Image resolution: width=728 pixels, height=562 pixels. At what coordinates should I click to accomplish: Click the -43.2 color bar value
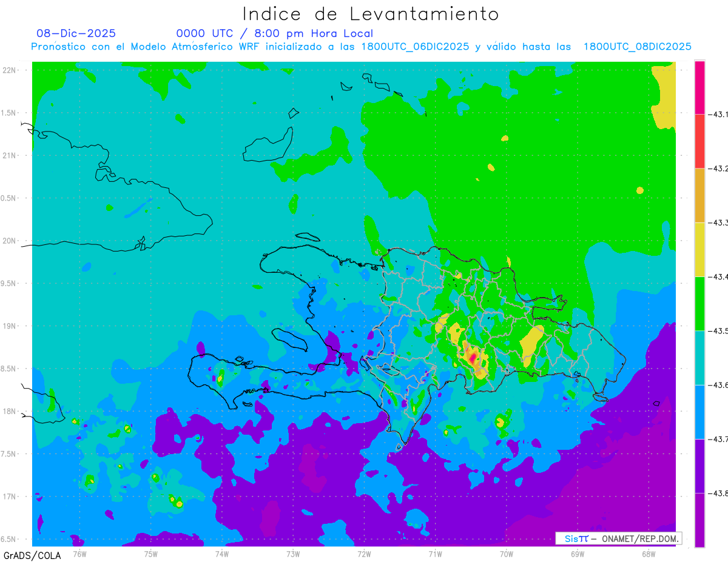point(718,168)
